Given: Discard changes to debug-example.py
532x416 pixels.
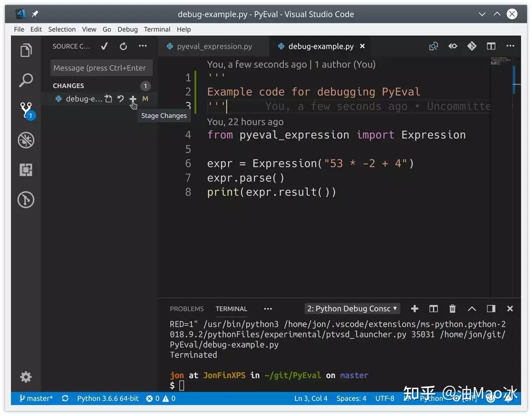Looking at the screenshot, I should [121, 99].
